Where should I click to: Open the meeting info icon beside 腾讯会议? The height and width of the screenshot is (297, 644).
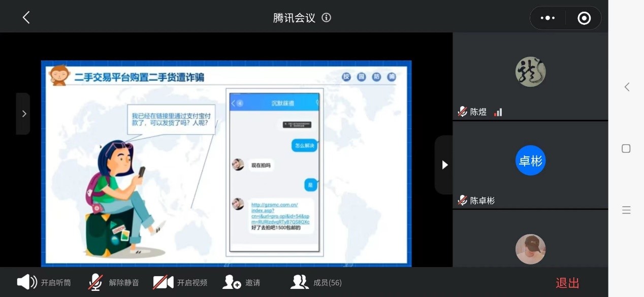327,18
